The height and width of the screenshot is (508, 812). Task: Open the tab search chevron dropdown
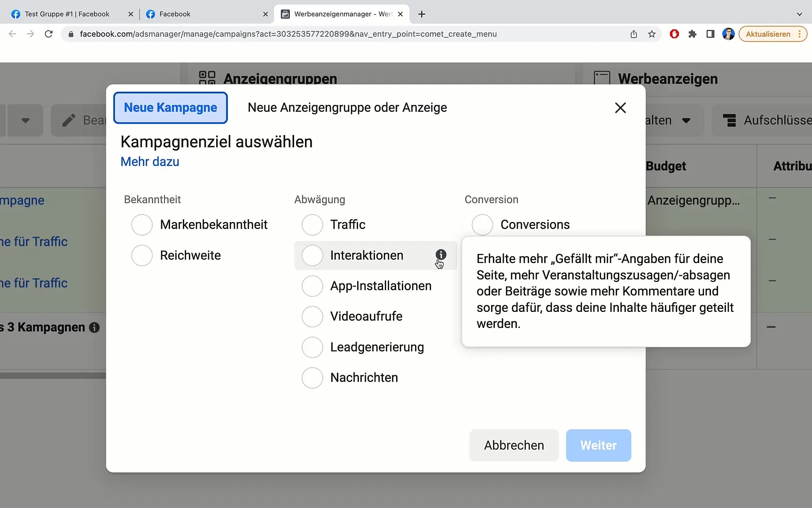pyautogui.click(x=799, y=14)
